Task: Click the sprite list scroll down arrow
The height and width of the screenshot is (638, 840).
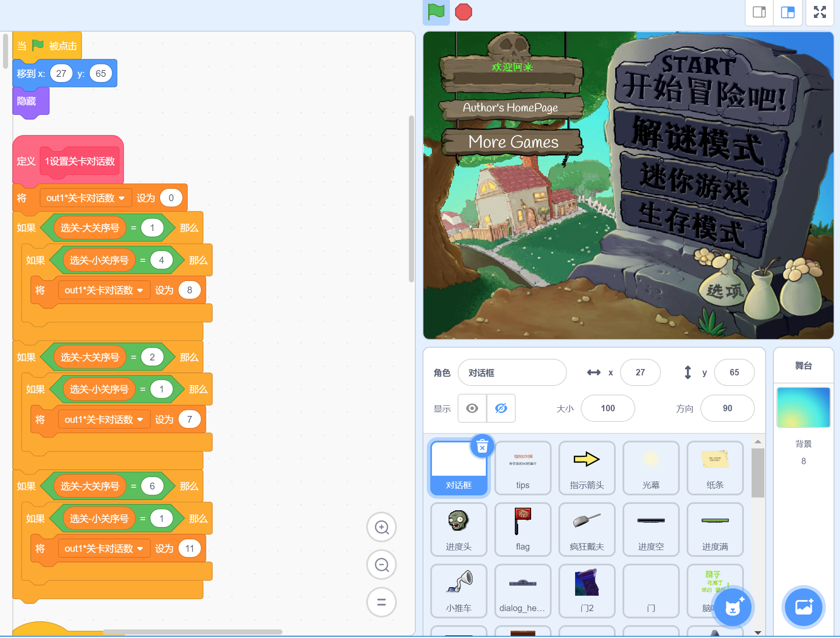Action: (758, 632)
